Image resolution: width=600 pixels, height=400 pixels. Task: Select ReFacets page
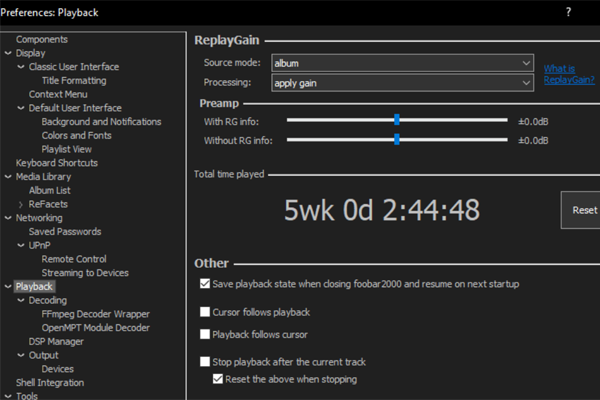pyautogui.click(x=48, y=204)
